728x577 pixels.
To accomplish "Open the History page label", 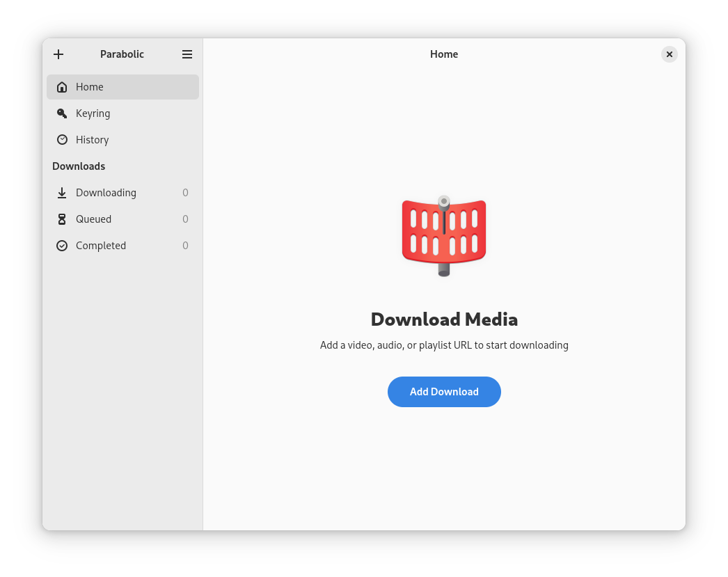I will pyautogui.click(x=92, y=140).
